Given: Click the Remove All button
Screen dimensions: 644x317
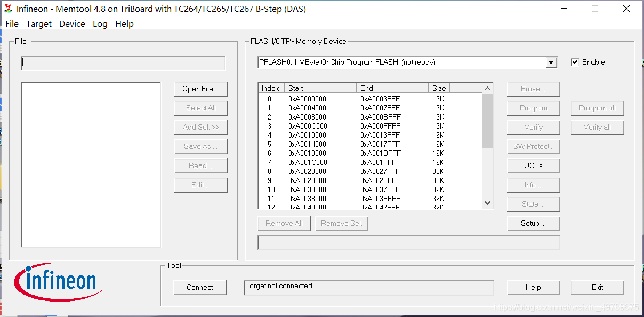Looking at the screenshot, I should [284, 224].
